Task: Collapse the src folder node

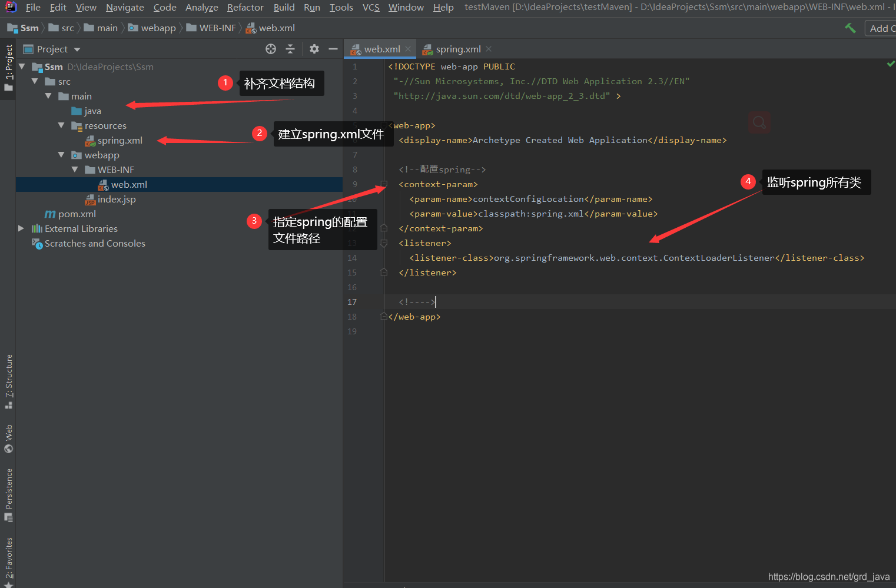Action: tap(35, 81)
